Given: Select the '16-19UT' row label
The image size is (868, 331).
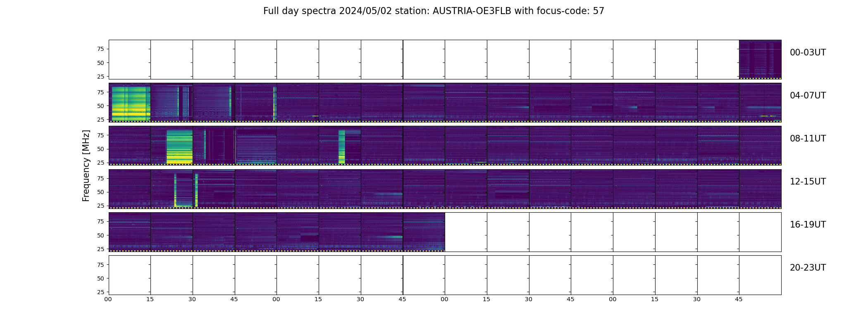Looking at the screenshot, I should pos(808,225).
